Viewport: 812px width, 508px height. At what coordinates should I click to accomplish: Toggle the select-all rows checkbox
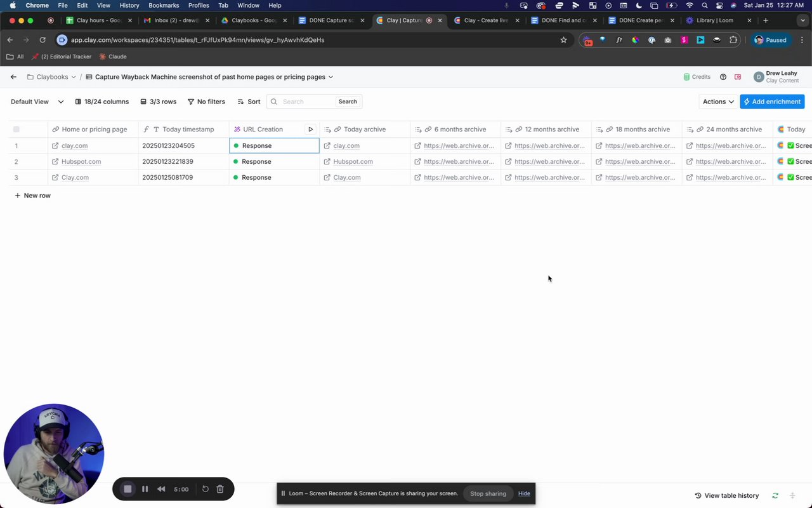coord(16,130)
